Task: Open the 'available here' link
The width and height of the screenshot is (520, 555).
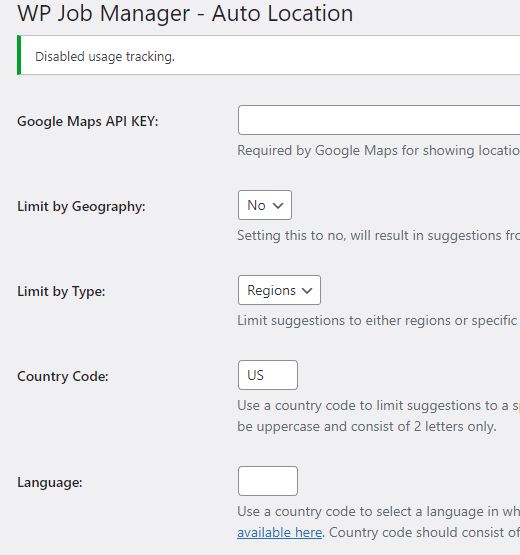Action: coord(280,532)
